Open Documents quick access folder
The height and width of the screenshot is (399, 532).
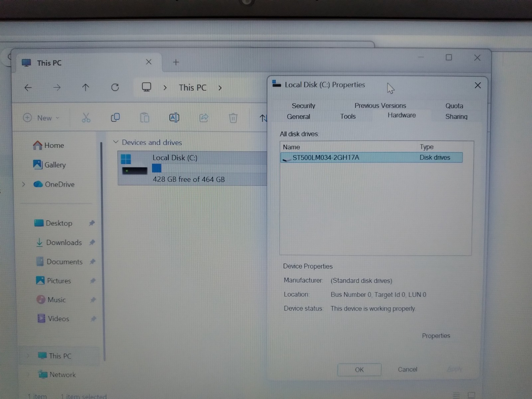(60, 262)
